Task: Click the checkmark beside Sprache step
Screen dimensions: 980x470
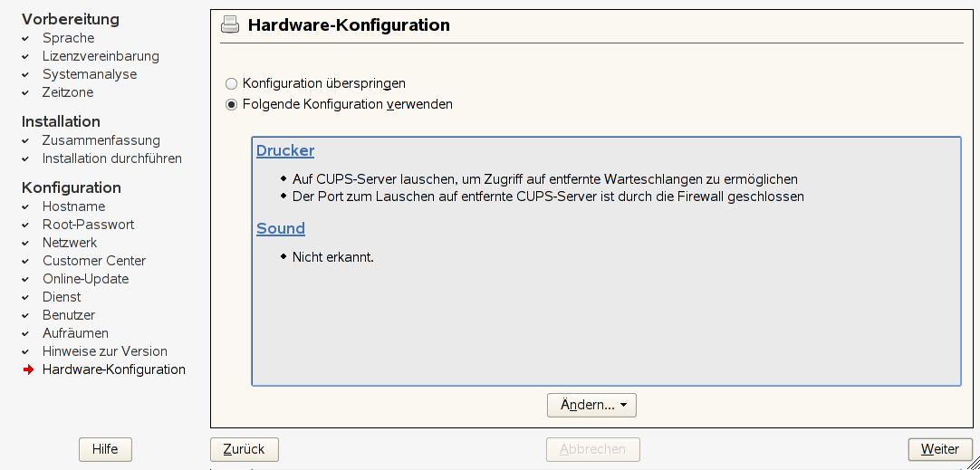Action: click(x=26, y=39)
